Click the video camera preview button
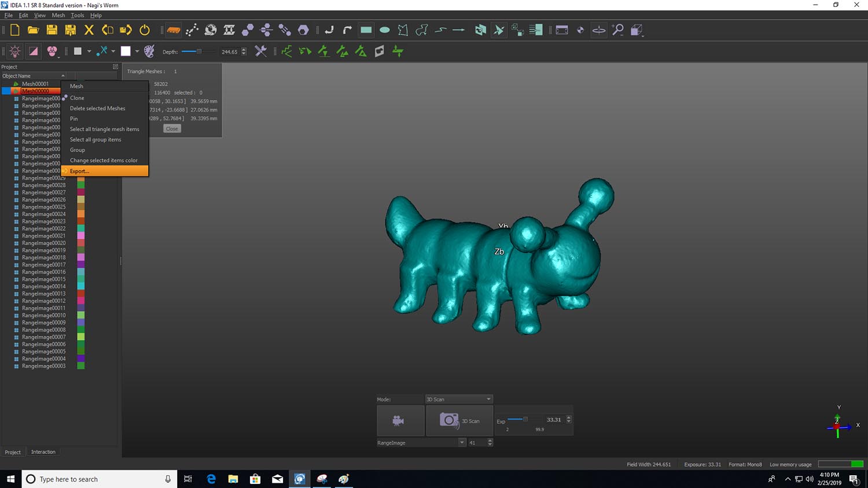Screen dimensions: 868x488 (x=400, y=420)
